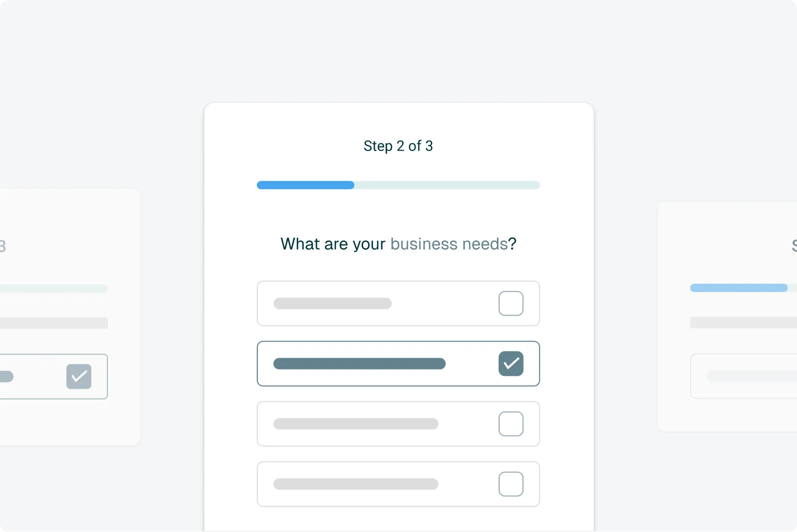Click the partial step number on left card
The image size is (797, 532).
(x=3, y=246)
